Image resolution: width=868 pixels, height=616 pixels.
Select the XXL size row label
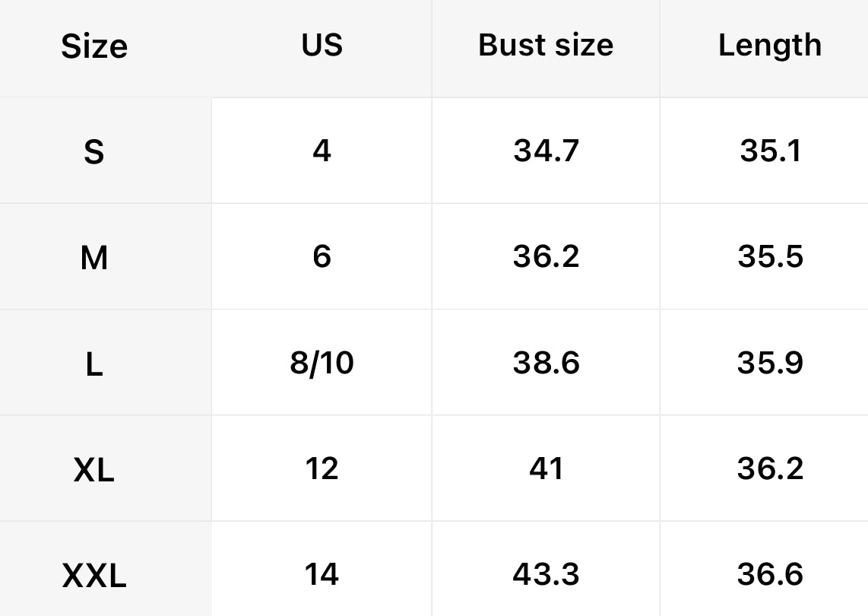click(x=94, y=576)
